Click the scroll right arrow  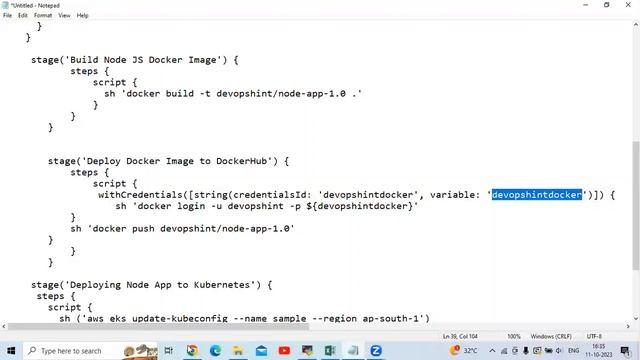click(628, 327)
